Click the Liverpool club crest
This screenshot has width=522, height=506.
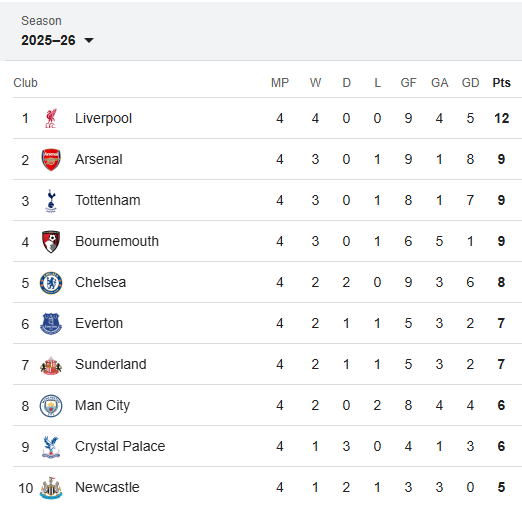(51, 118)
